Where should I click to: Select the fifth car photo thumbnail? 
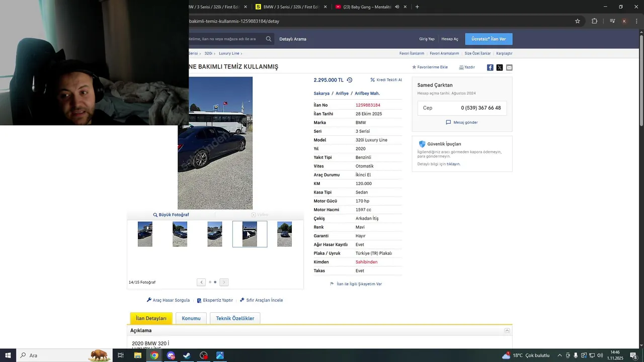coord(284,234)
